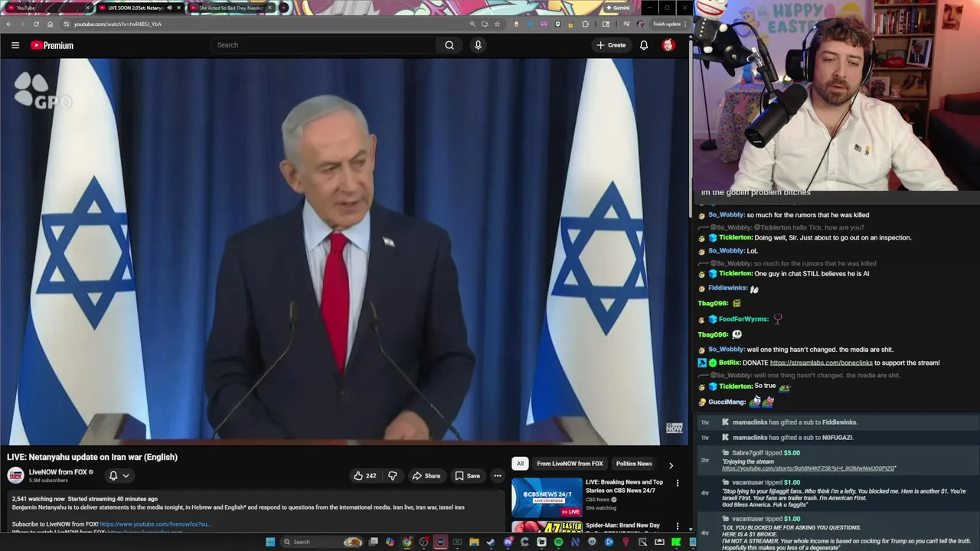The height and width of the screenshot is (551, 980).
Task: Open File Explorer from the taskbar
Action: (x=474, y=543)
